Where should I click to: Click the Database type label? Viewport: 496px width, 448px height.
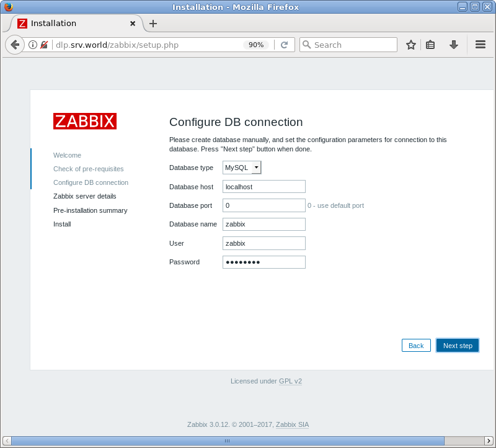click(x=191, y=168)
